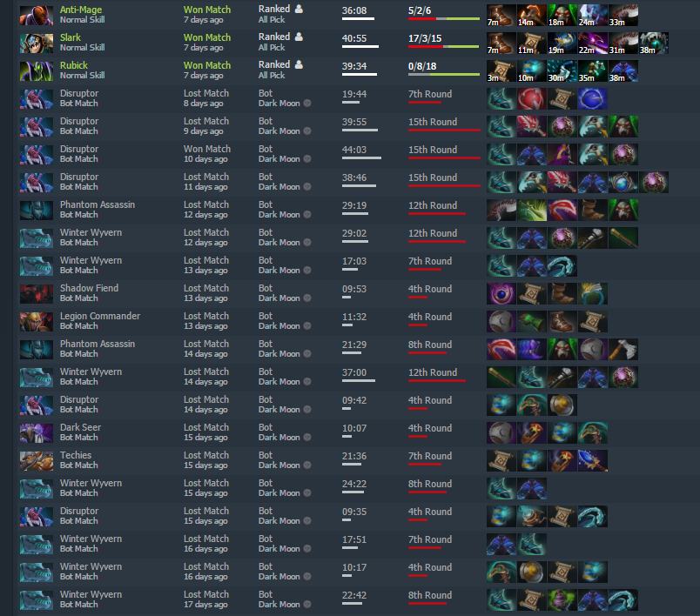Click the Rubick hero portrait
This screenshot has height=616, width=700.
tap(37, 71)
